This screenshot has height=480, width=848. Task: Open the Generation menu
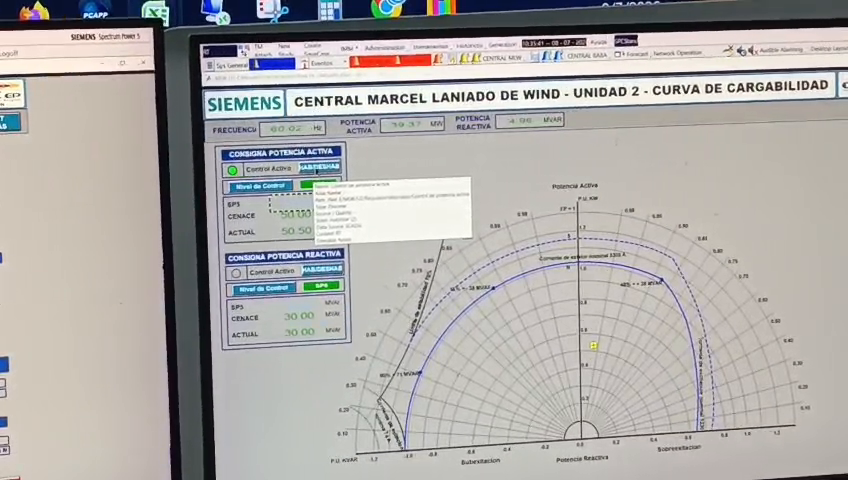(x=503, y=45)
